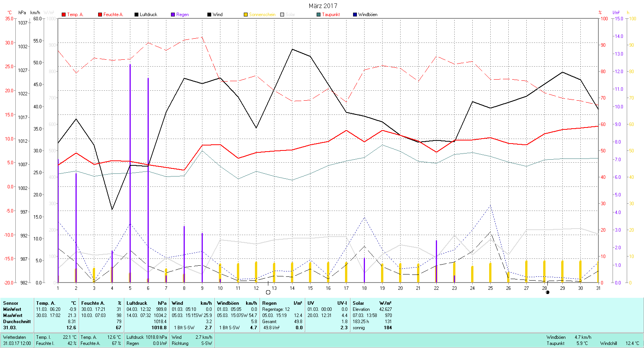Image resolution: width=644 pixels, height=348 pixels.
Task: Click the hPa unit label above the left axis
Action: pos(22,13)
